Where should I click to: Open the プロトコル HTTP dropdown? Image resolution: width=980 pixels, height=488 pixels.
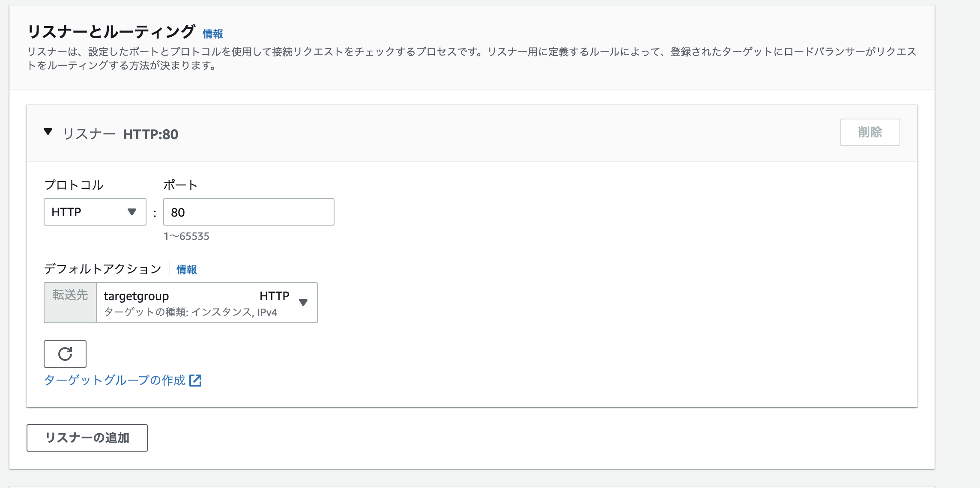95,212
